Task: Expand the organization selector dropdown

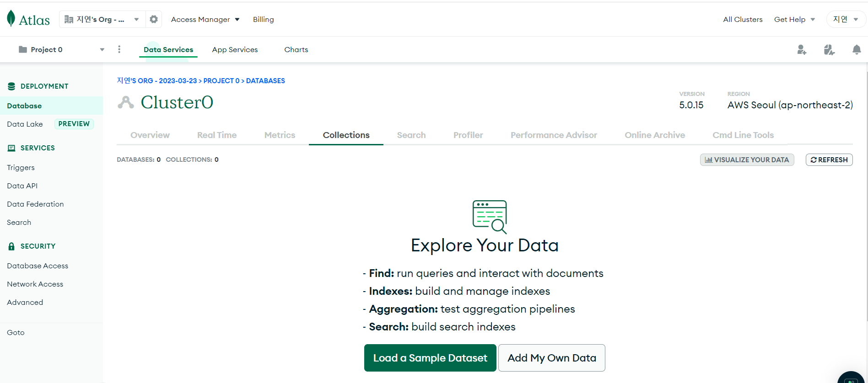Action: [102, 19]
